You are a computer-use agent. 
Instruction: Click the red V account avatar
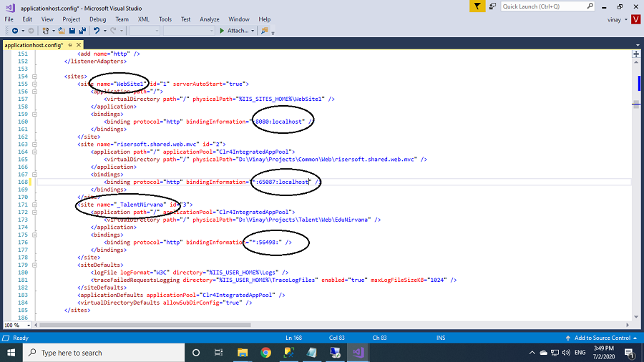tap(636, 19)
